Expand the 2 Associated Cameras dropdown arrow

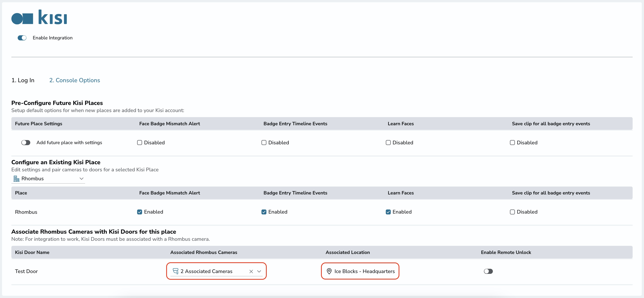pyautogui.click(x=259, y=272)
